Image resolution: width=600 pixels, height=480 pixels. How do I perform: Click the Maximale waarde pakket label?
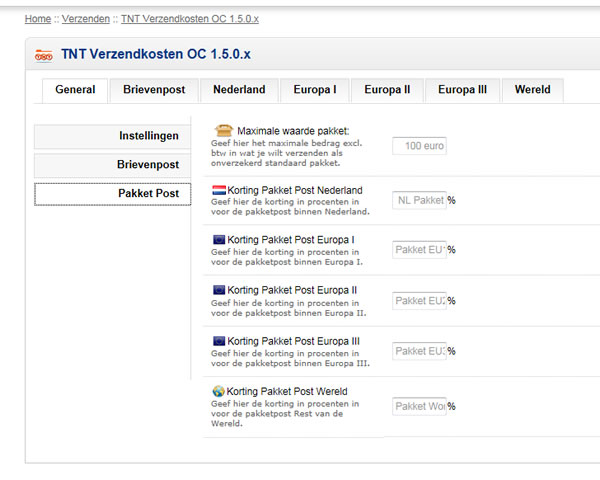pos(293,131)
